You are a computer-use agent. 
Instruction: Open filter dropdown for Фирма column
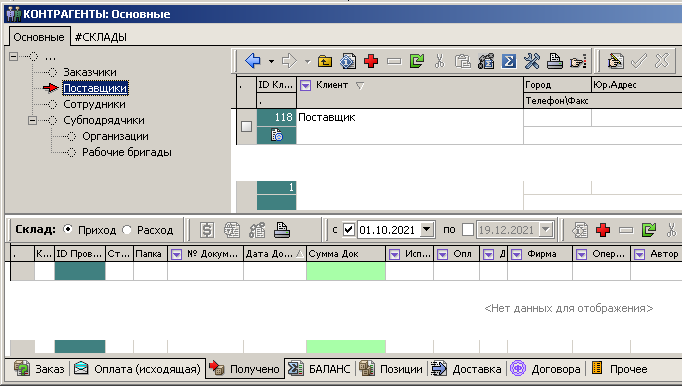516,254
